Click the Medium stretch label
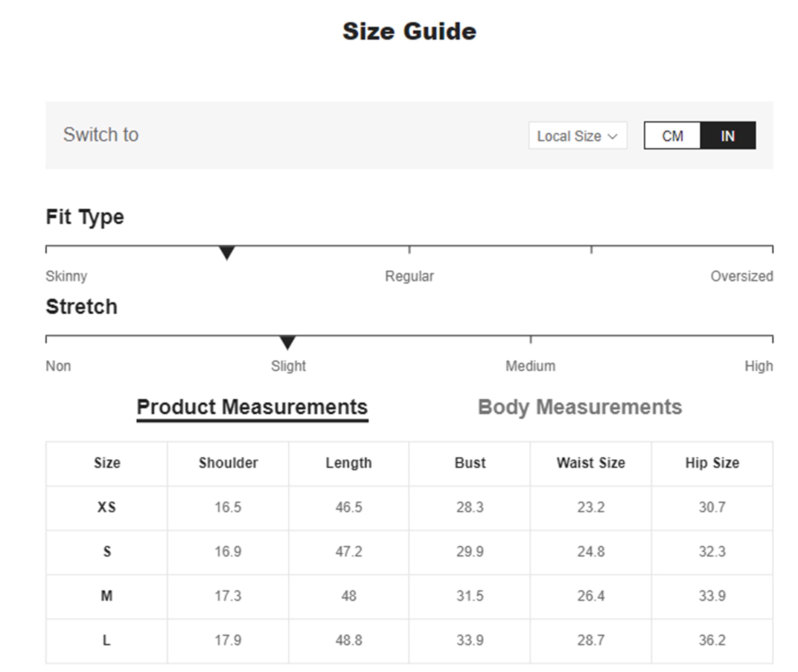The width and height of the screenshot is (798, 672). point(530,366)
